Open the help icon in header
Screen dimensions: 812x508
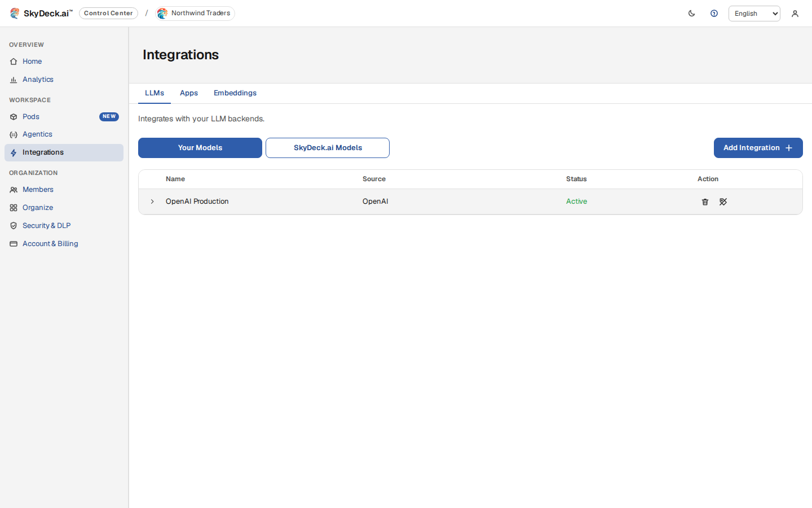tap(714, 14)
